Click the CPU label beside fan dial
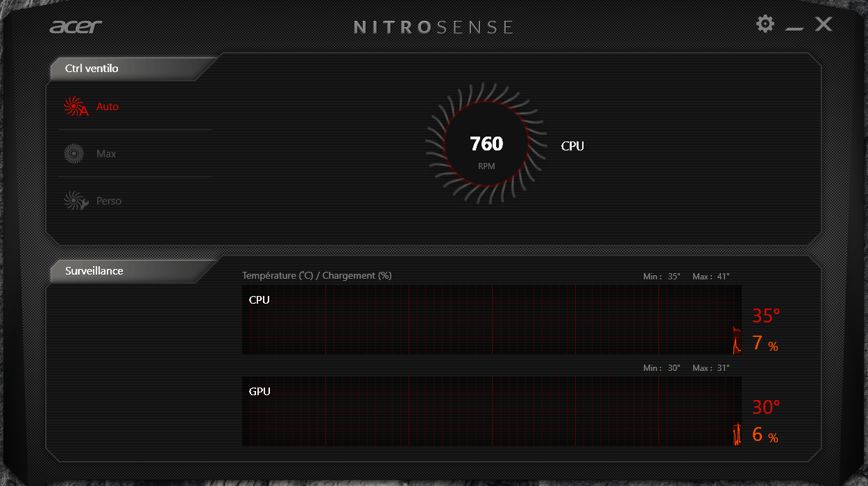This screenshot has height=486, width=868. 572,146
